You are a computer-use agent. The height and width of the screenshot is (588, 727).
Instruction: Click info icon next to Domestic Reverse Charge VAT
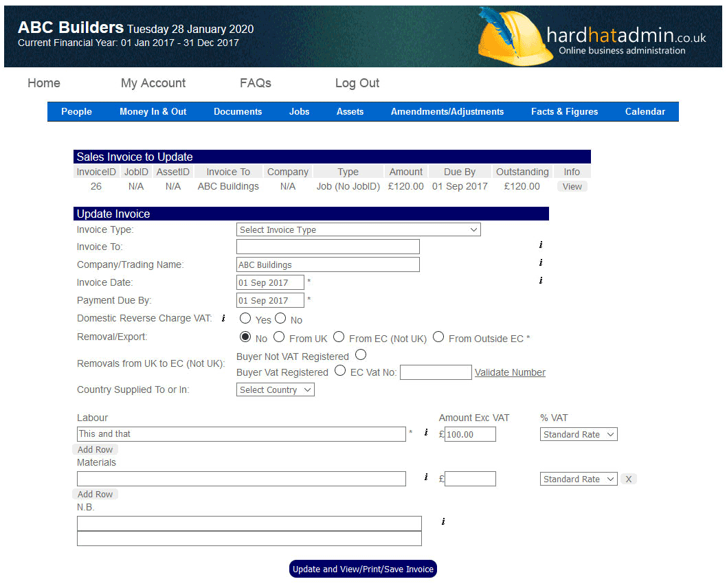pos(223,319)
